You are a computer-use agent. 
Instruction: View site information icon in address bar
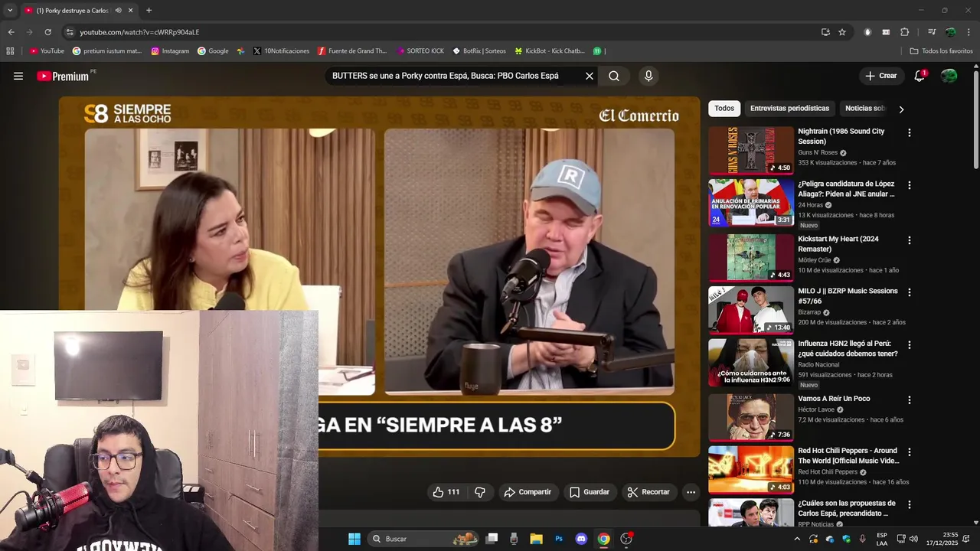click(70, 32)
